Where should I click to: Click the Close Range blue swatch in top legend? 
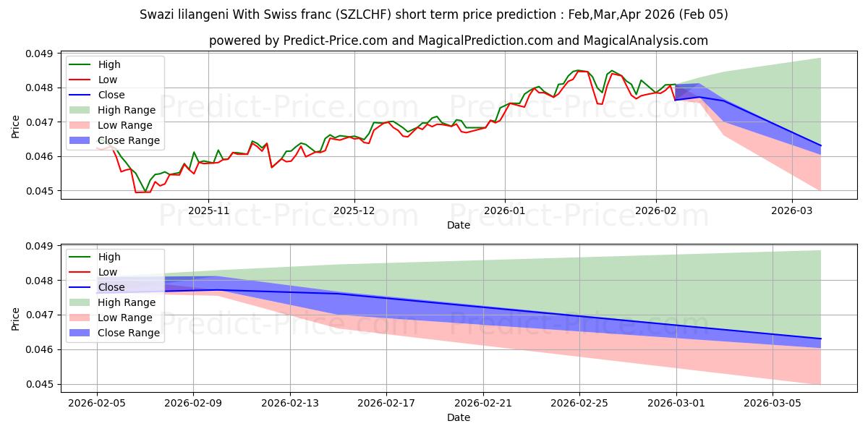point(82,140)
